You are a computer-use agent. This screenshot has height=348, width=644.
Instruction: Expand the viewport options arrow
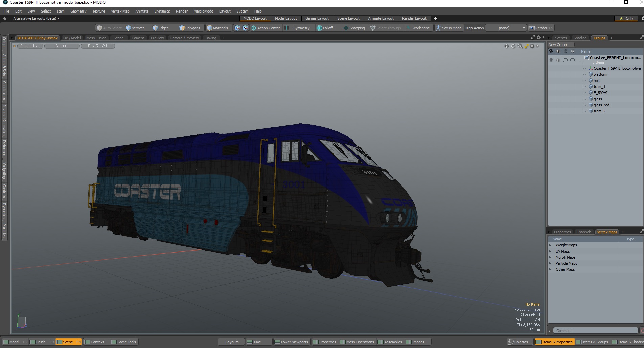tap(538, 46)
